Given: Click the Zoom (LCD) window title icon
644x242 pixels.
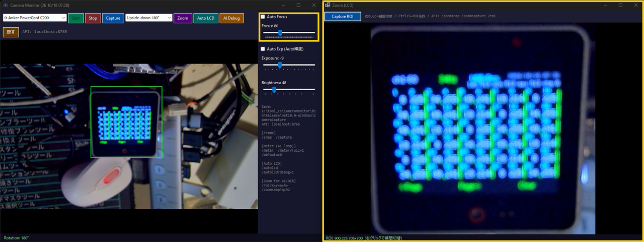Looking at the screenshot, I should 328,5.
